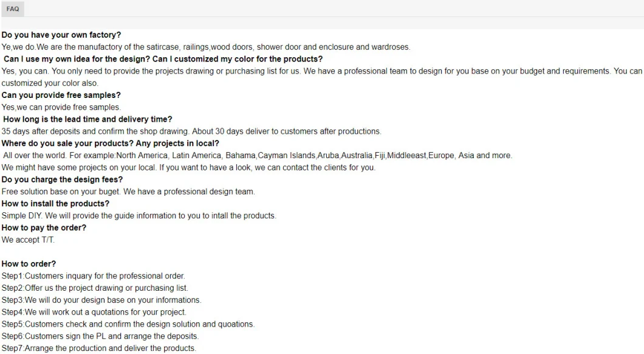The width and height of the screenshot is (644, 354).
Task: Select the question "Do you charge the design fees?"
Action: coord(62,179)
